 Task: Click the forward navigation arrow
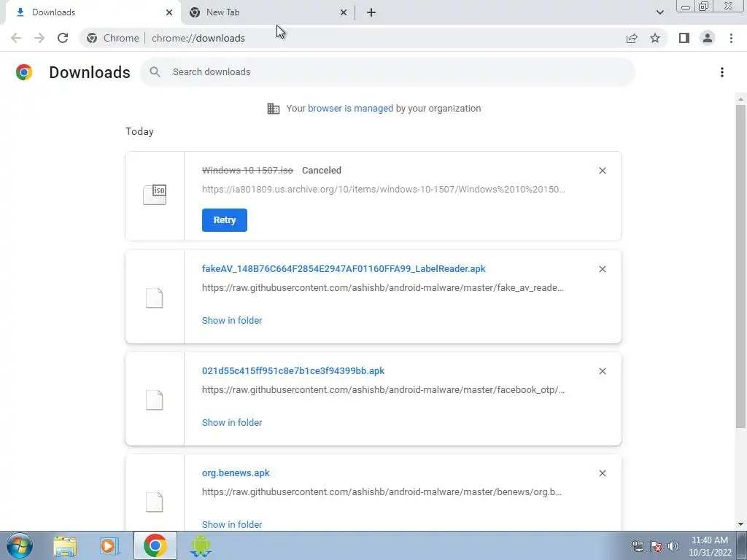click(39, 38)
